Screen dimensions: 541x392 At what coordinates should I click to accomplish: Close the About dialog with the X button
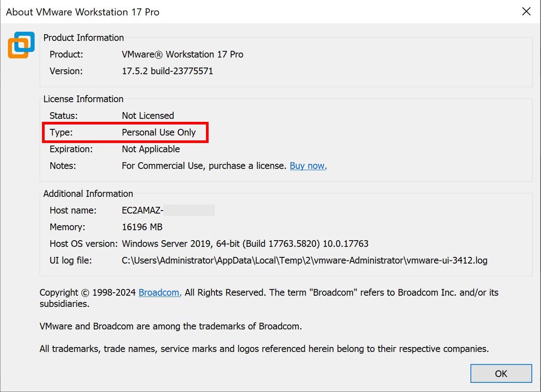526,11
